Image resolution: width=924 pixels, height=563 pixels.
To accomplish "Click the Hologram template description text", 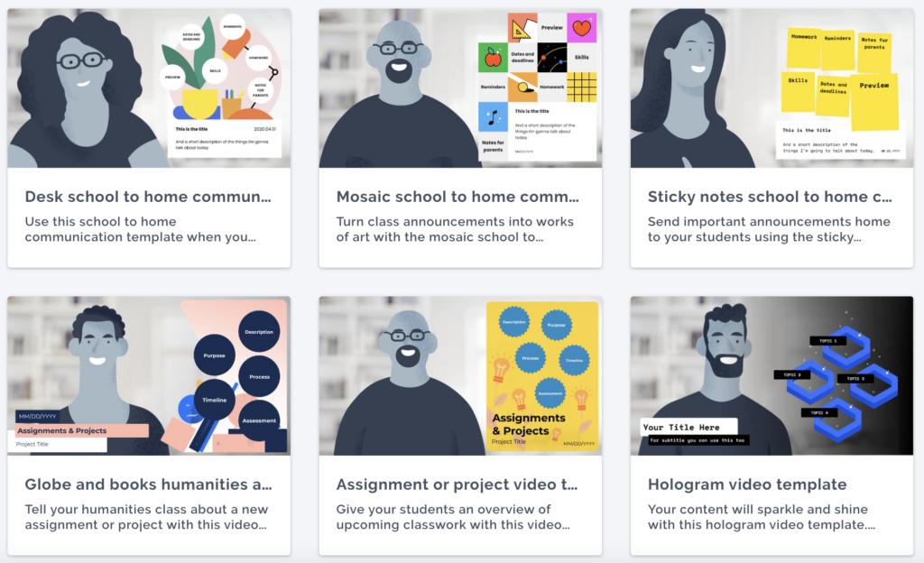I will coord(762,517).
